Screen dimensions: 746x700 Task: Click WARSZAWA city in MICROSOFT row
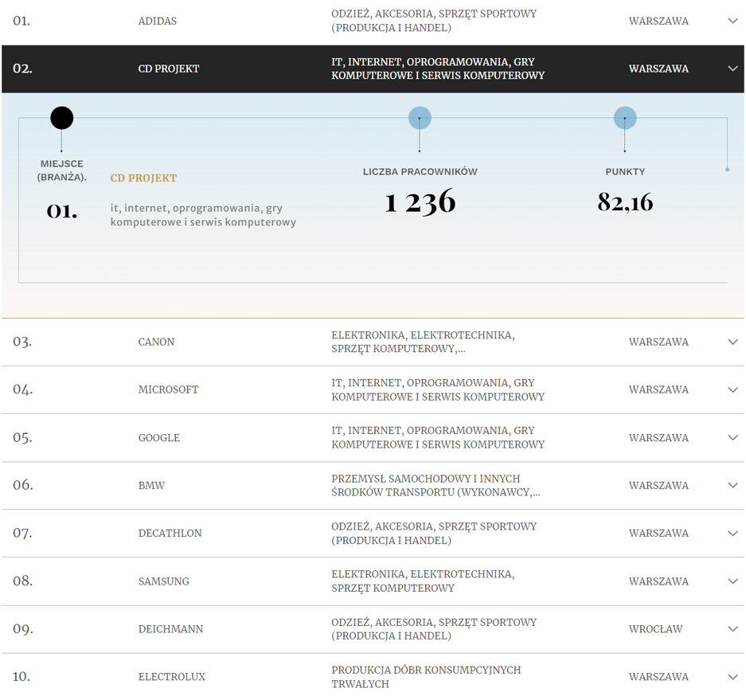coord(658,389)
